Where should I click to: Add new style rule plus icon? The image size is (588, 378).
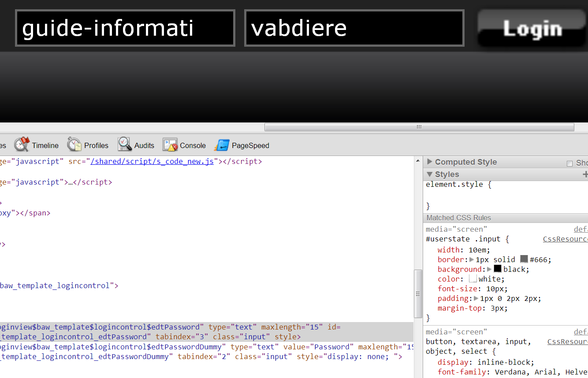(585, 174)
